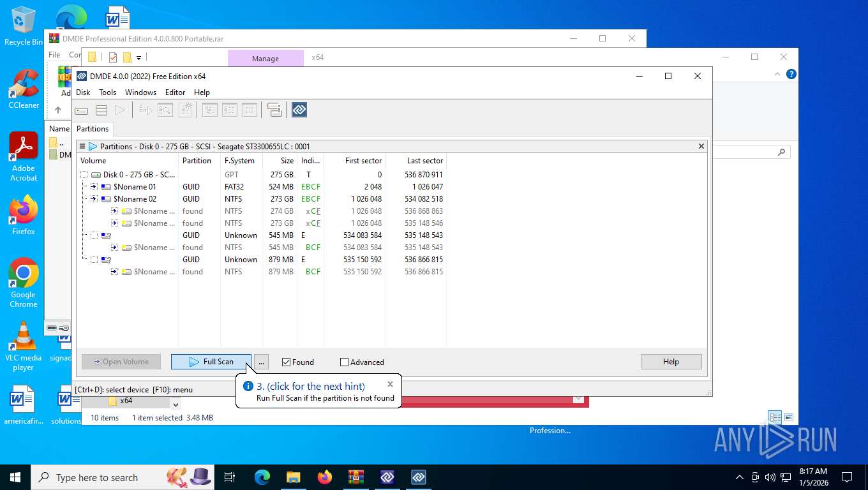Screen dimensions: 868x490
Task: Open Task View on the taskbar
Action: (x=230, y=477)
